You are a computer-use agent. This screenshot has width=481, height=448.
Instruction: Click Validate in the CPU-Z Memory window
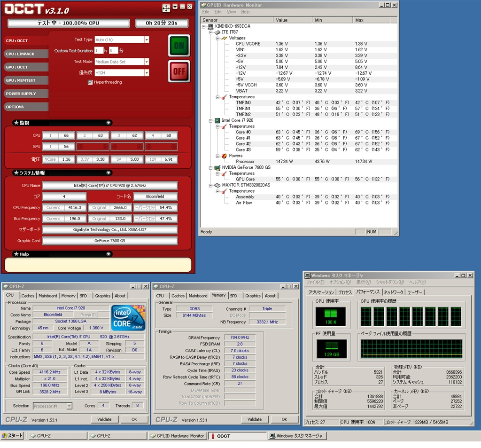pyautogui.click(x=254, y=419)
